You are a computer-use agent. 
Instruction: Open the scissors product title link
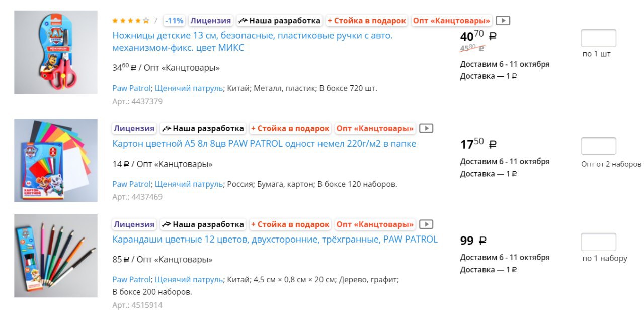(253, 42)
